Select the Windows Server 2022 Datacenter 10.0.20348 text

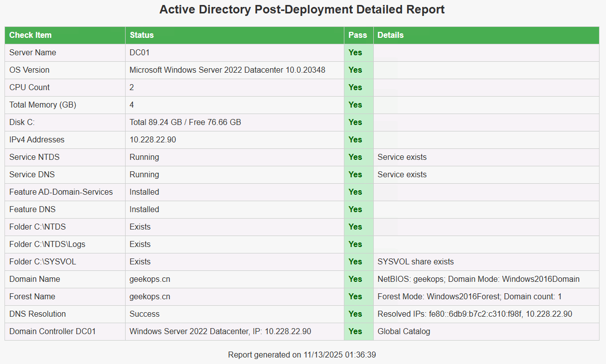tap(227, 70)
